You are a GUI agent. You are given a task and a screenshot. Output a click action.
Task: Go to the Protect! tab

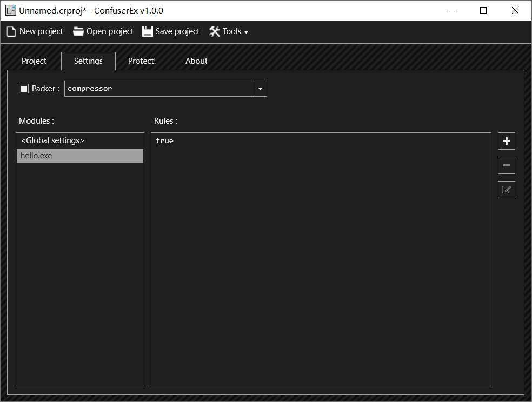pyautogui.click(x=142, y=61)
